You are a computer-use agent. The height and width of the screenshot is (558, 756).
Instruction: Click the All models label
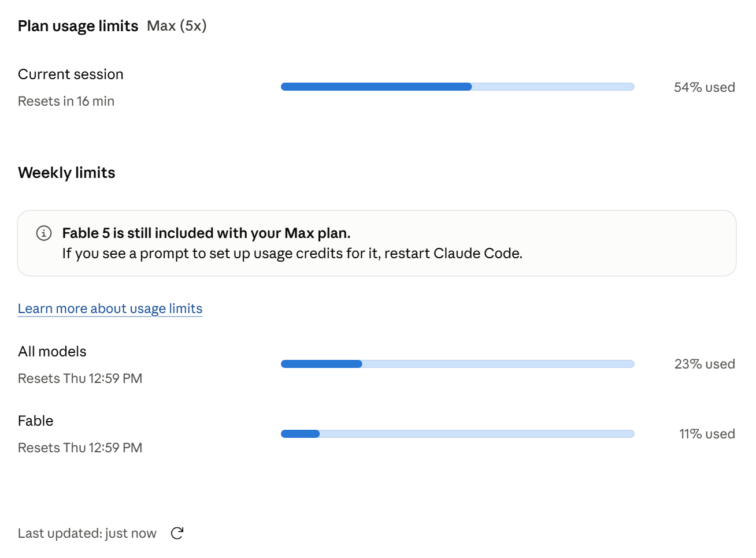point(52,351)
